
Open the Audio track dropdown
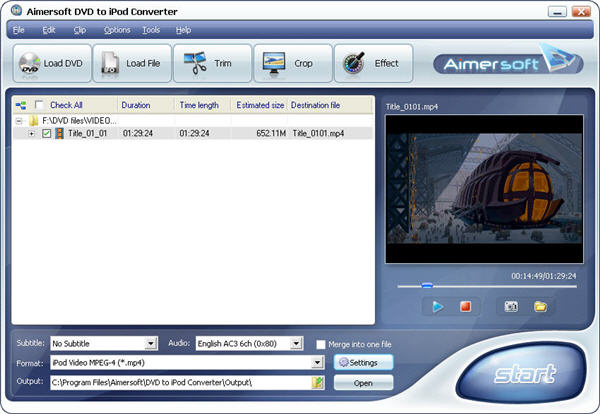pos(296,343)
